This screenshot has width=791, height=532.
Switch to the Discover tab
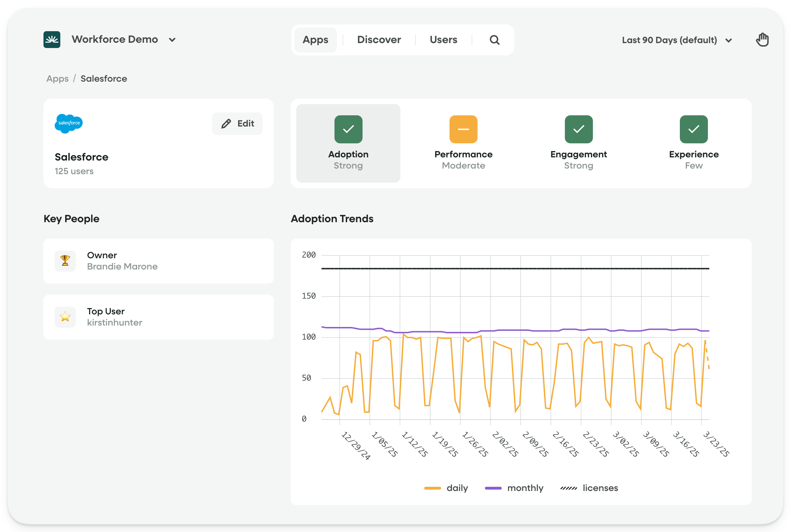click(x=379, y=40)
